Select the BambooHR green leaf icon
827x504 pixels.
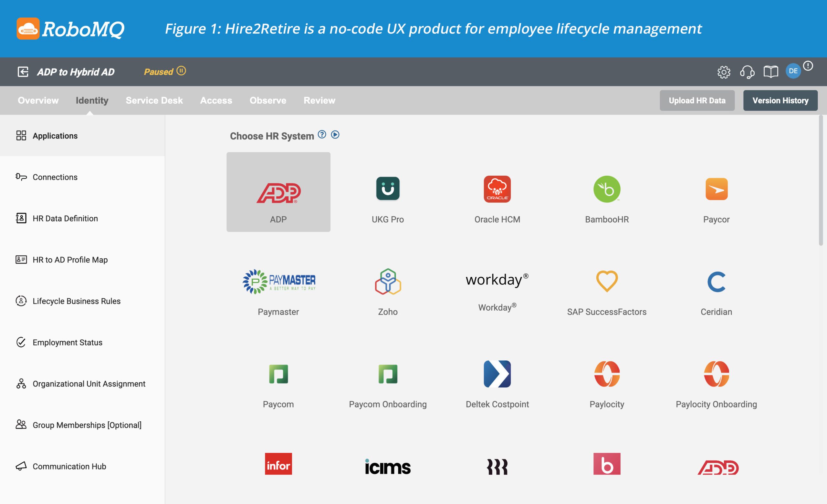[607, 189]
